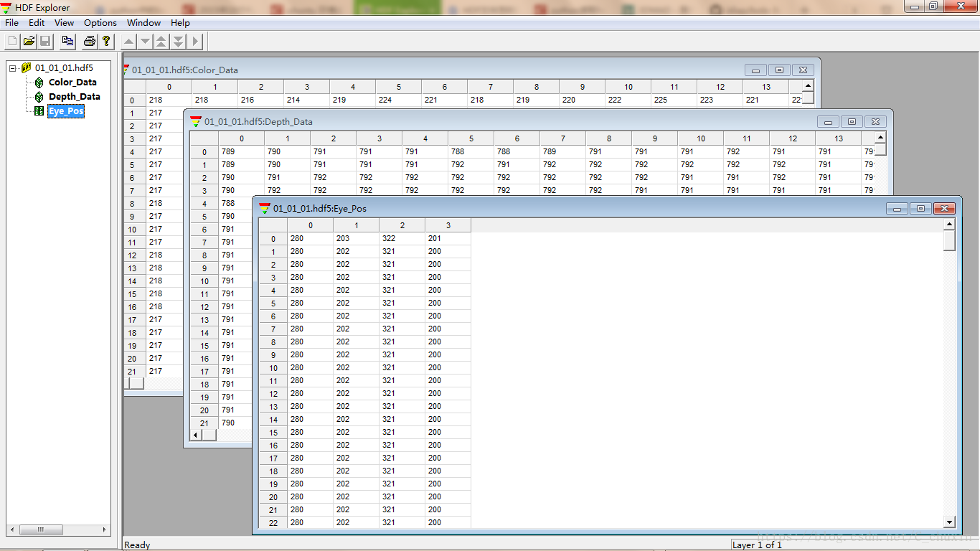Click cell 224 in Color_Data row 0
The height and width of the screenshot is (551, 980).
pyautogui.click(x=399, y=100)
